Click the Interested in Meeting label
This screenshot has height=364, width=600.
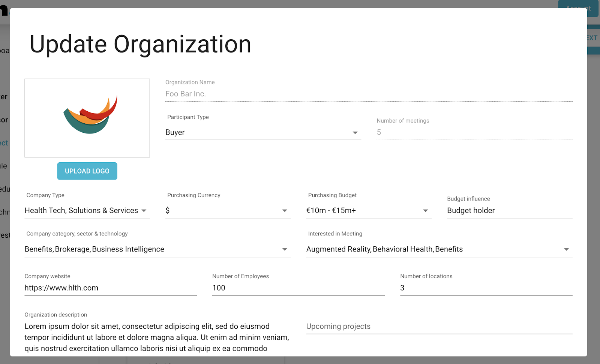335,234
